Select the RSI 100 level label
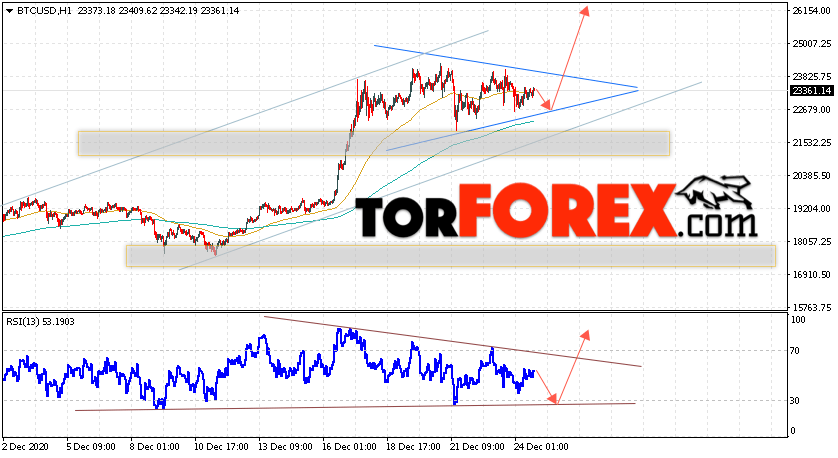The image size is (838, 458). click(x=798, y=320)
